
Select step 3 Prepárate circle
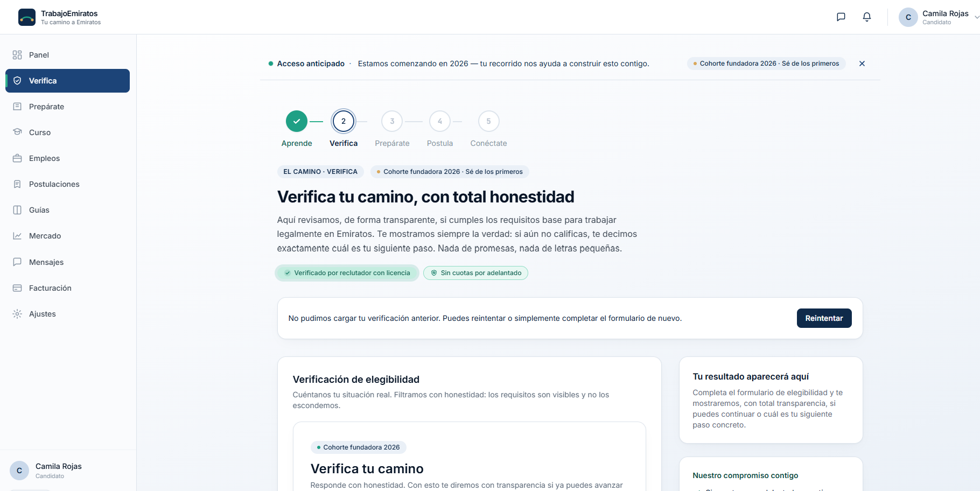coord(392,121)
